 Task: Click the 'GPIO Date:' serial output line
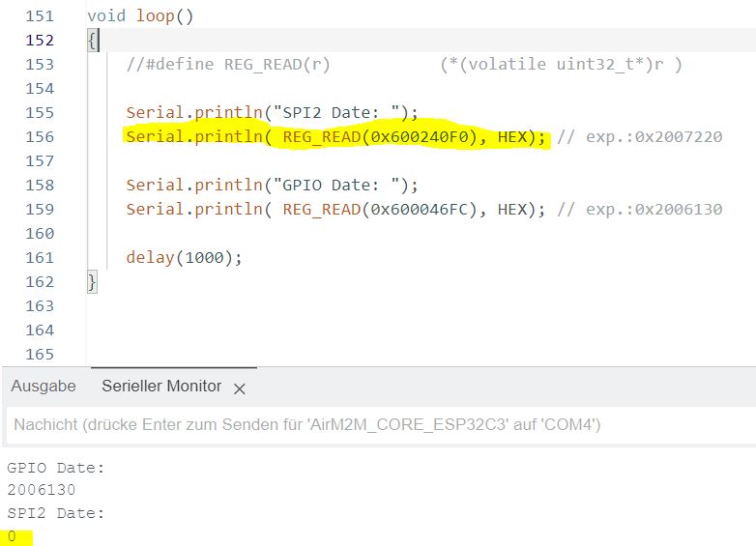tap(56, 468)
